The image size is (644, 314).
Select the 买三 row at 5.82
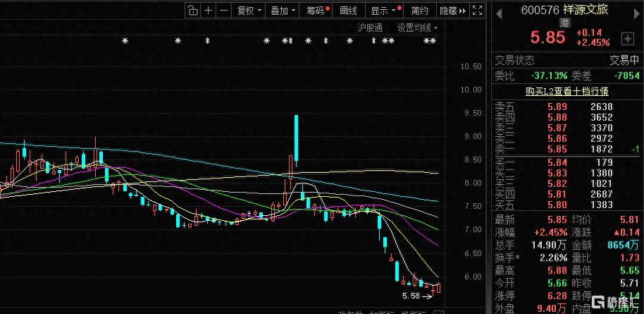coord(566,183)
